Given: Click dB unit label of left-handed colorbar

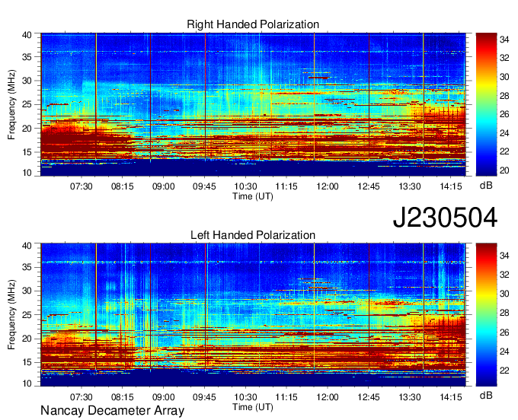Looking at the screenshot, I should pos(486,395).
